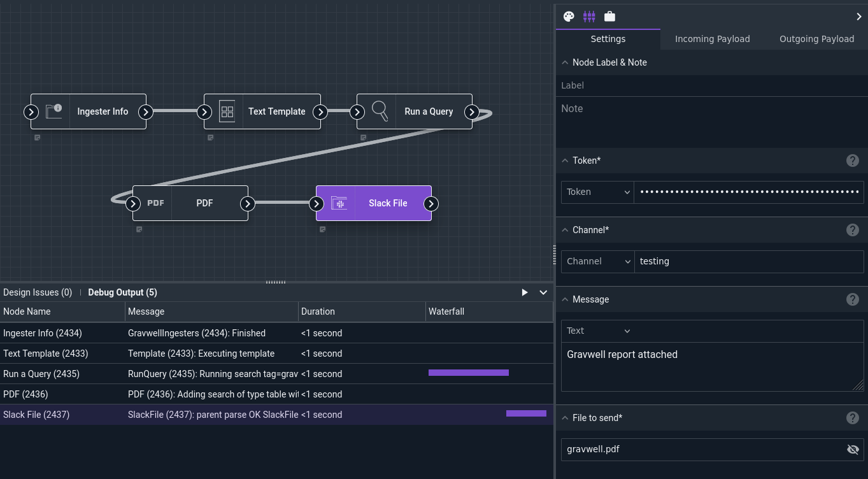Open note icon below Text Template node
The height and width of the screenshot is (479, 868).
click(x=211, y=138)
